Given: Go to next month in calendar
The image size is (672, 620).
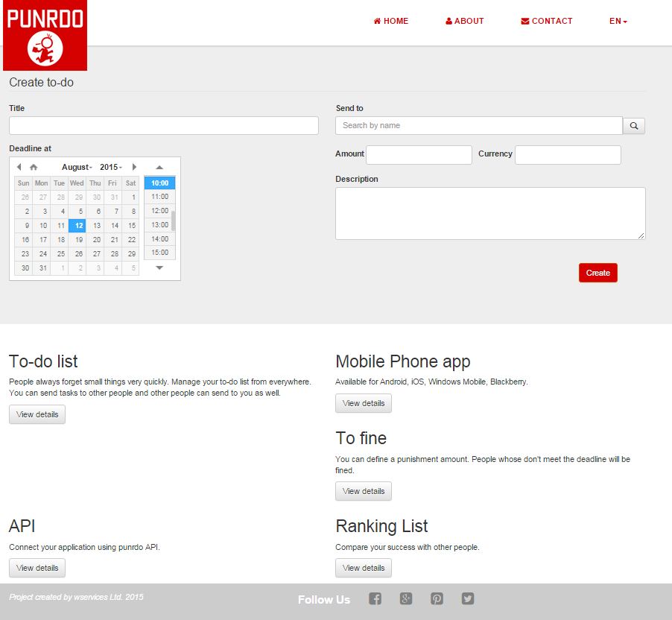Looking at the screenshot, I should click(134, 167).
